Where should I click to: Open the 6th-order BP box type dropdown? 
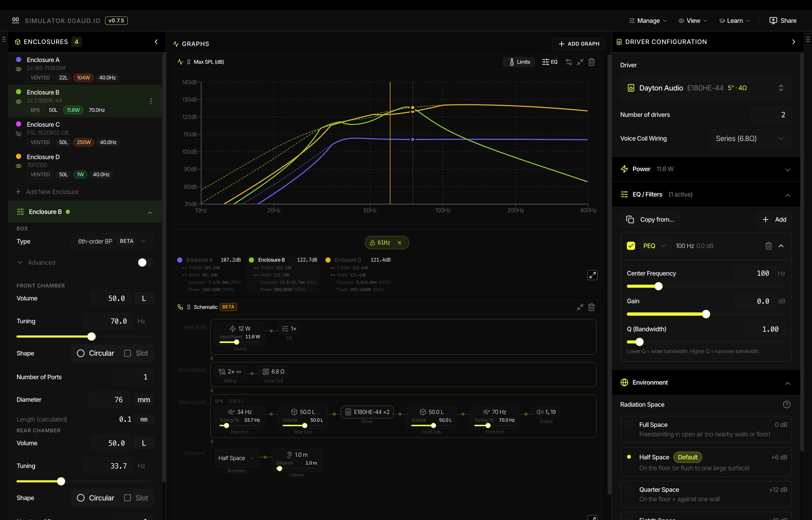(112, 241)
